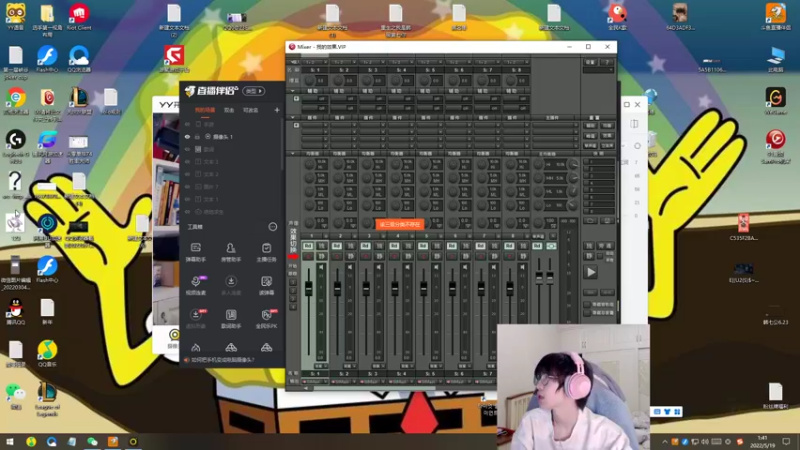Open the input dropdown above channel S: 1

[x=315, y=62]
